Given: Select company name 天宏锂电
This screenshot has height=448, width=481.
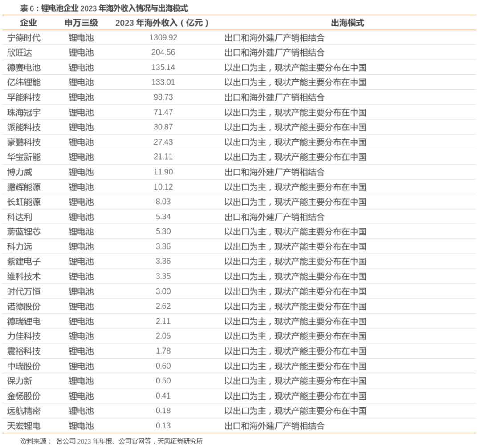Looking at the screenshot, I should point(24,426).
